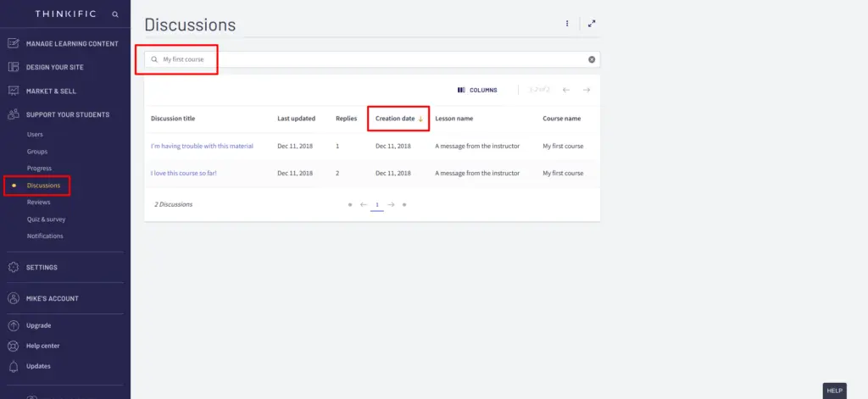The height and width of the screenshot is (399, 868).
Task: Click into the discussions search input field
Action: click(x=364, y=59)
